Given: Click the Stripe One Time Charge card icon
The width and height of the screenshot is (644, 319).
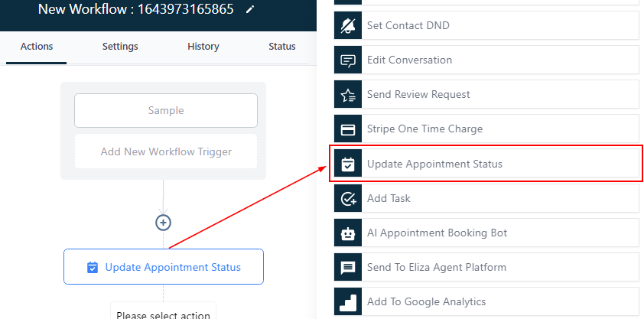Looking at the screenshot, I should click(348, 129).
